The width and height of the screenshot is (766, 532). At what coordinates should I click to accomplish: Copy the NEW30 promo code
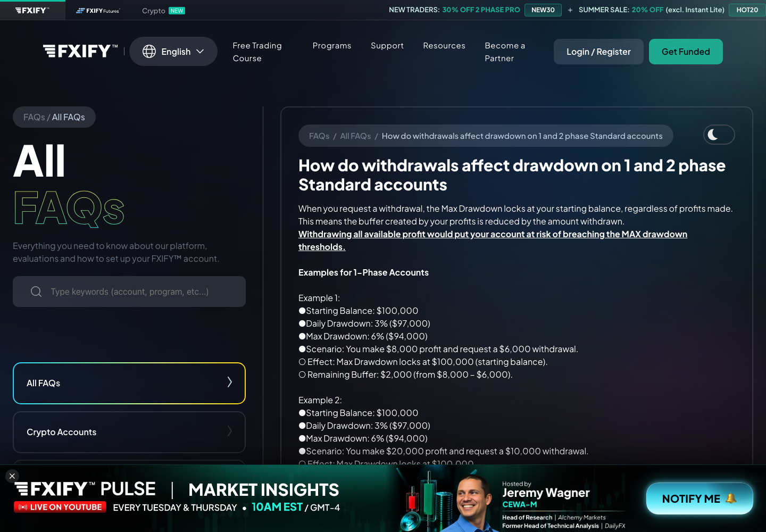click(x=543, y=10)
